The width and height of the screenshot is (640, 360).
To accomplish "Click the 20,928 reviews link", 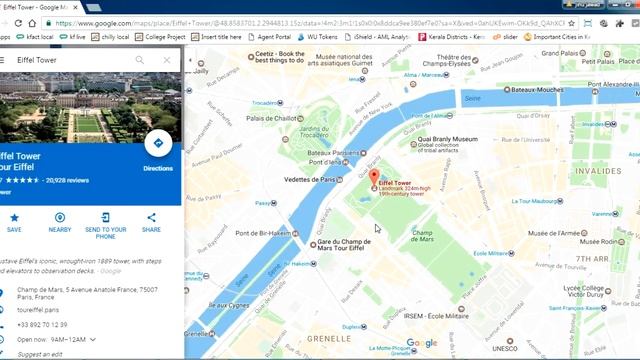I will click(x=67, y=180).
